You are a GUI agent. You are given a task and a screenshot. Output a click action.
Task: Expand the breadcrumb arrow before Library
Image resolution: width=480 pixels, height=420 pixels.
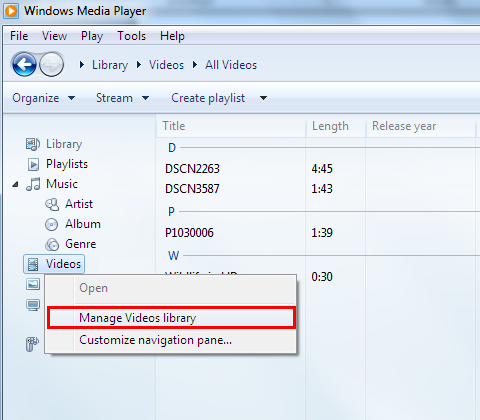coord(82,65)
